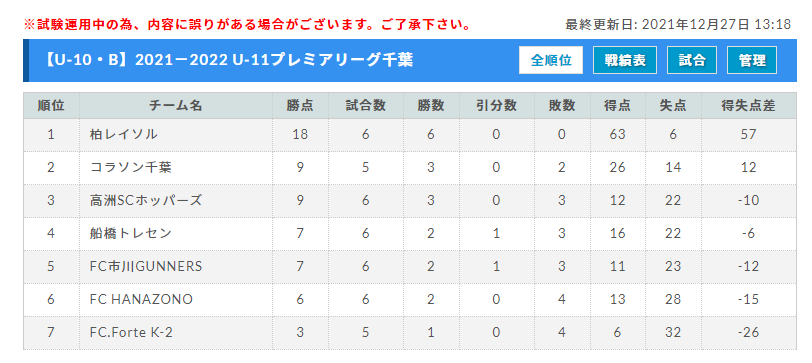Select the 高洲SCホッパーズ team name
The image size is (812, 363).
click(146, 200)
